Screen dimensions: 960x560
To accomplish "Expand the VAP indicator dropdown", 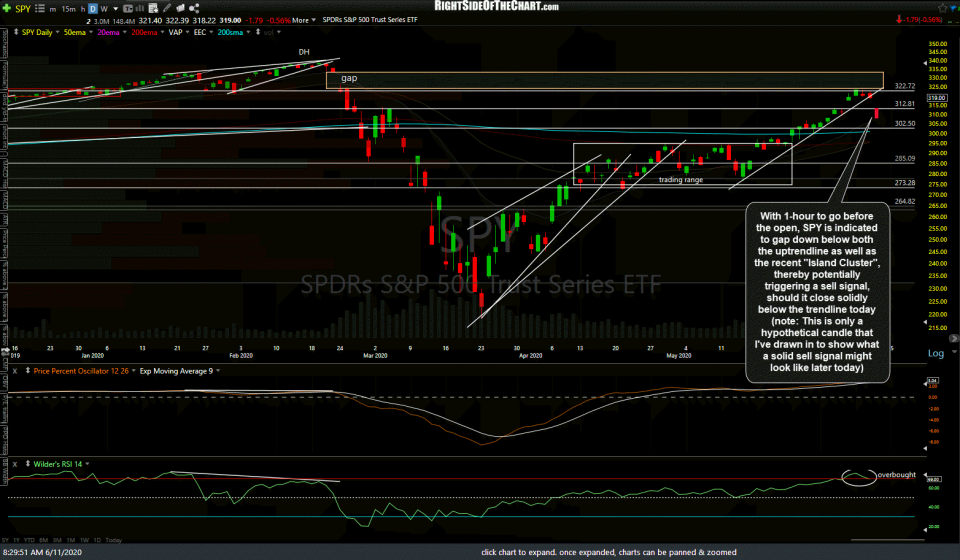I will point(187,32).
